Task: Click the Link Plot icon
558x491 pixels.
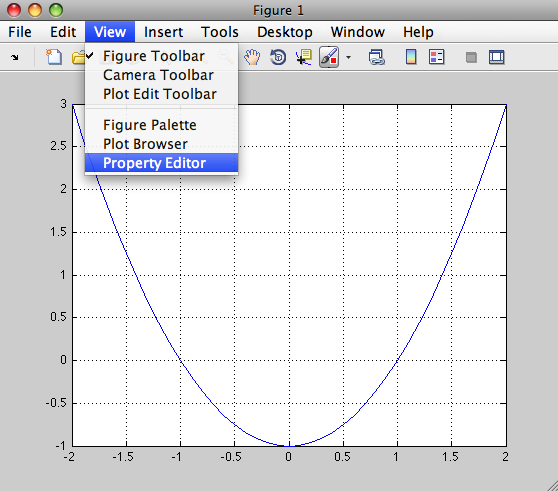Action: [x=377, y=57]
